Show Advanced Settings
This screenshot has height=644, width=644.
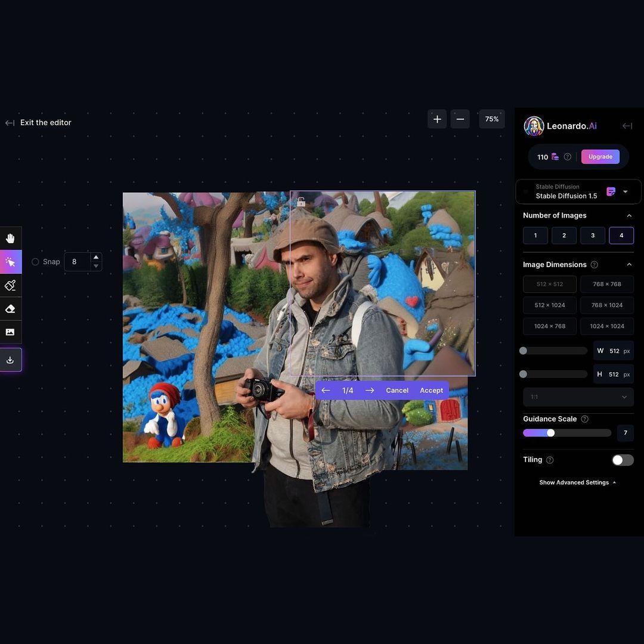tap(577, 482)
